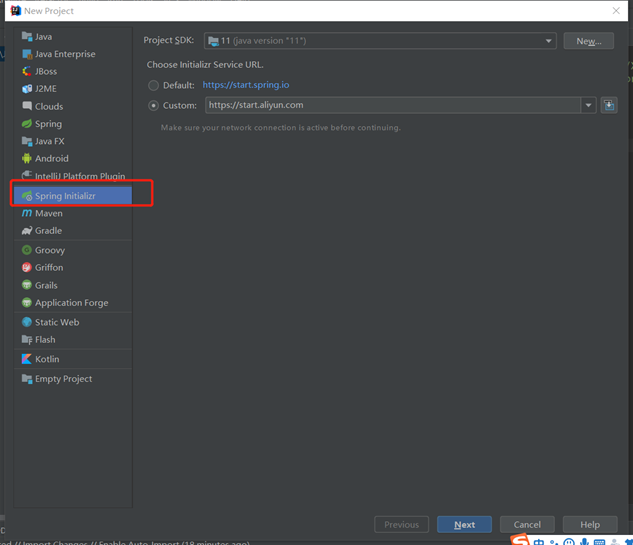Viewport: 633px width, 545px height.
Task: Select the J2ME label text
Action: pos(46,89)
